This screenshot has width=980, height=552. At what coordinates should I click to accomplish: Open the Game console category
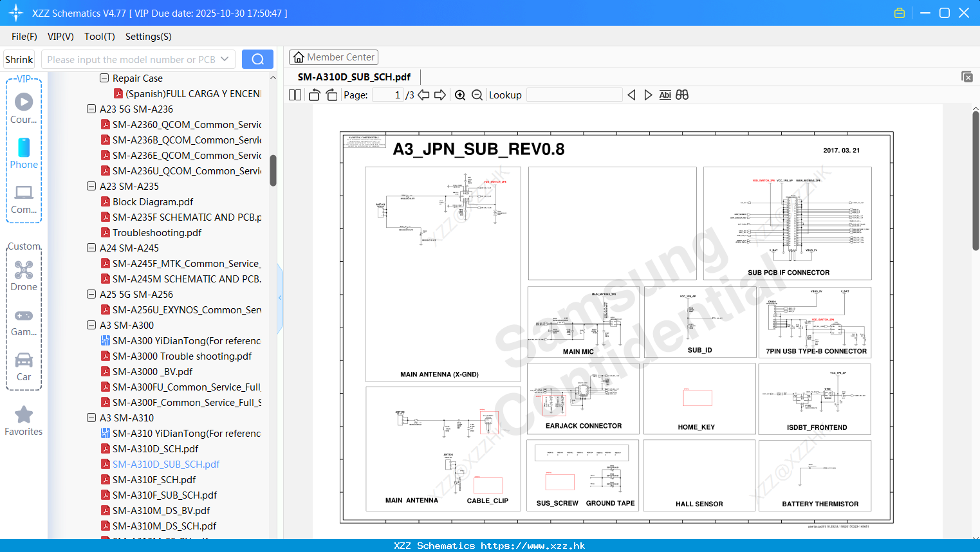click(24, 322)
